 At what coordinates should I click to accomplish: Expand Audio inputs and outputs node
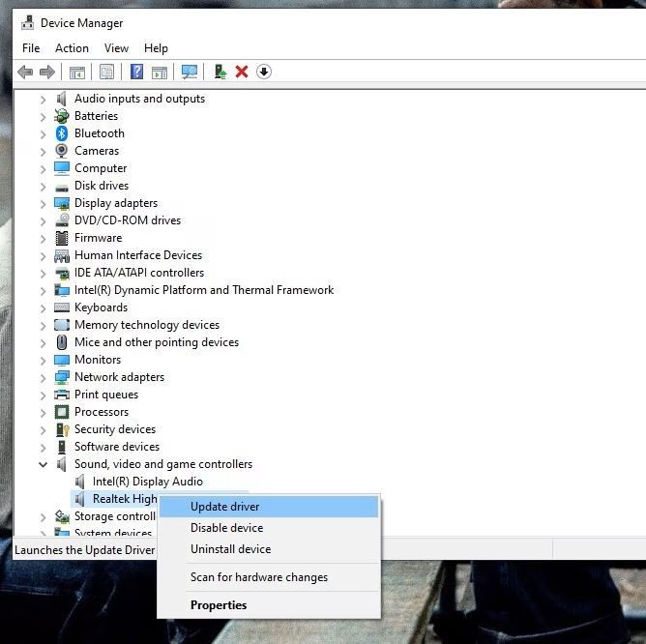[x=43, y=100]
